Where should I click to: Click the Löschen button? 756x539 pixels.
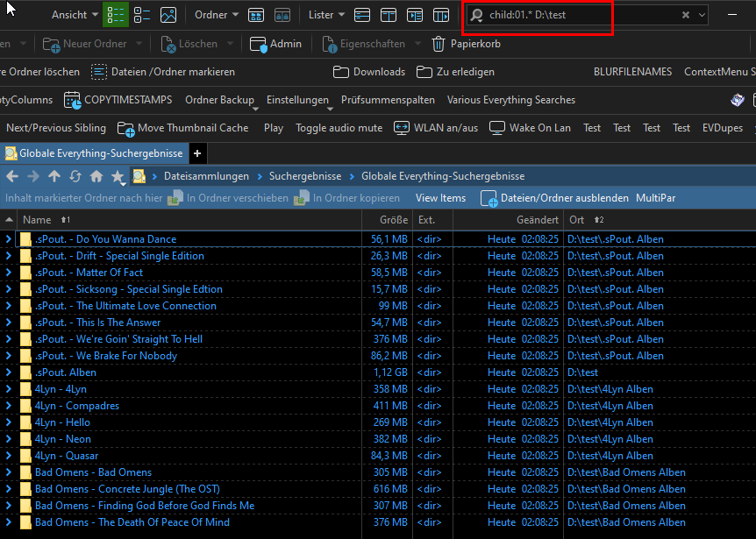[189, 44]
